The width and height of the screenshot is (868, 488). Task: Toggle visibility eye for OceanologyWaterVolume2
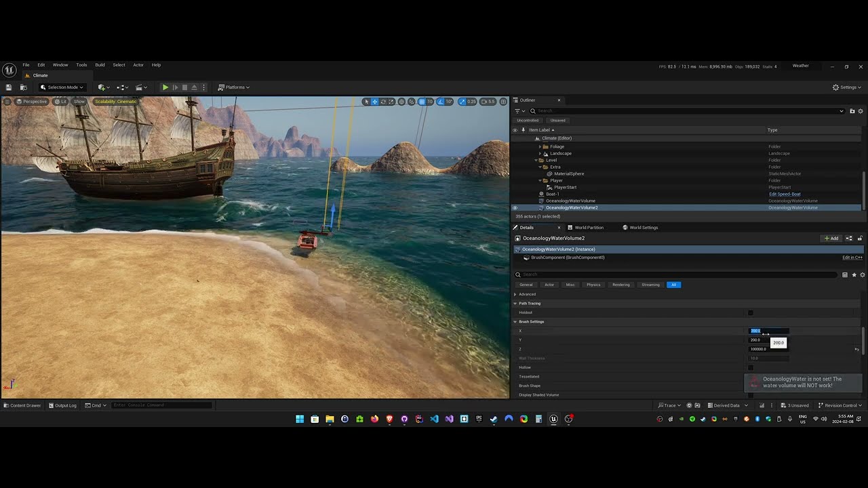point(515,207)
